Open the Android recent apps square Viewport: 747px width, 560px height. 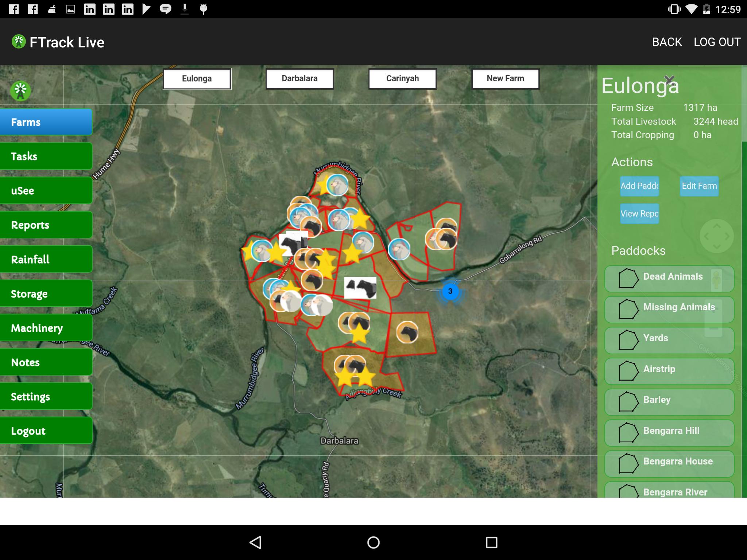(x=491, y=542)
